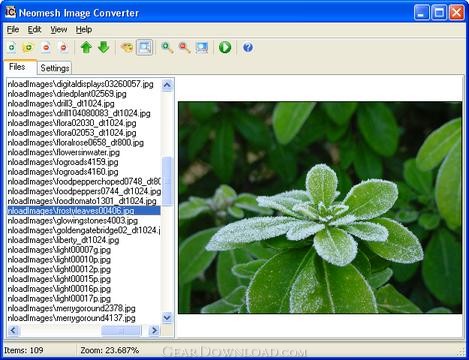Click the Remove File icon
This screenshot has height=360, width=469.
(x=46, y=48)
